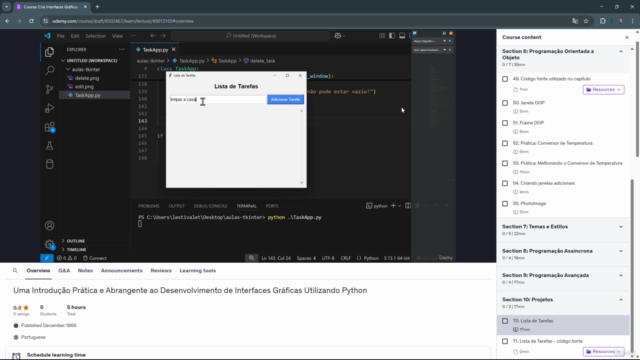Open the Learning tools tab

[198, 271]
